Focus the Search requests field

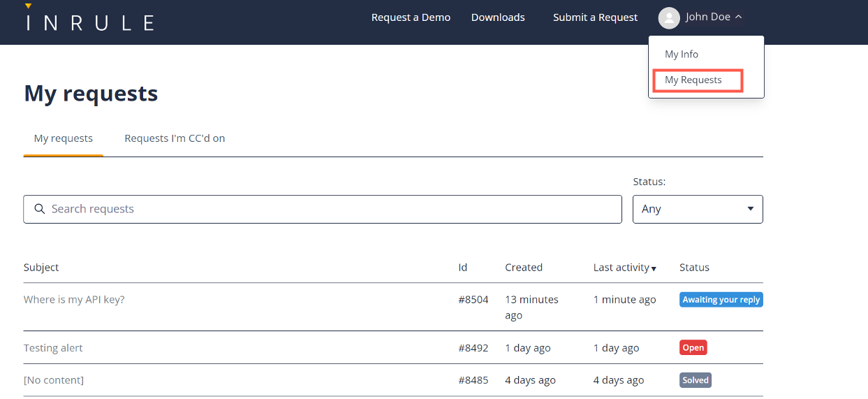click(x=328, y=209)
